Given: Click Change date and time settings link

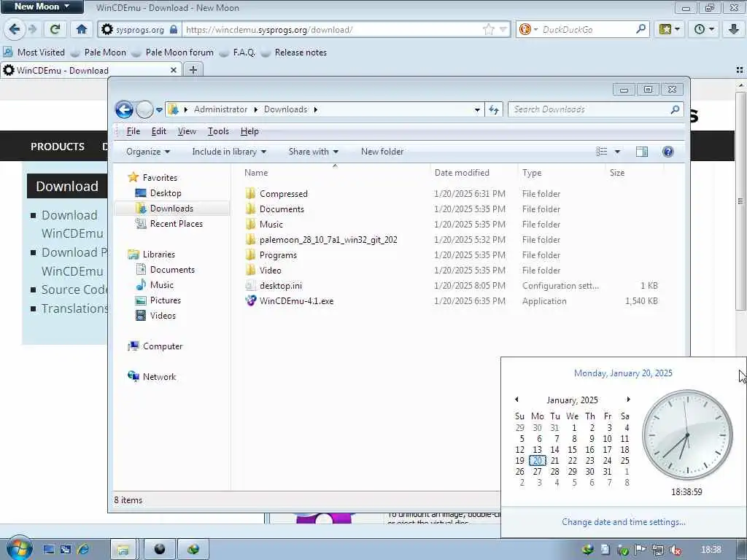Looking at the screenshot, I should (623, 522).
